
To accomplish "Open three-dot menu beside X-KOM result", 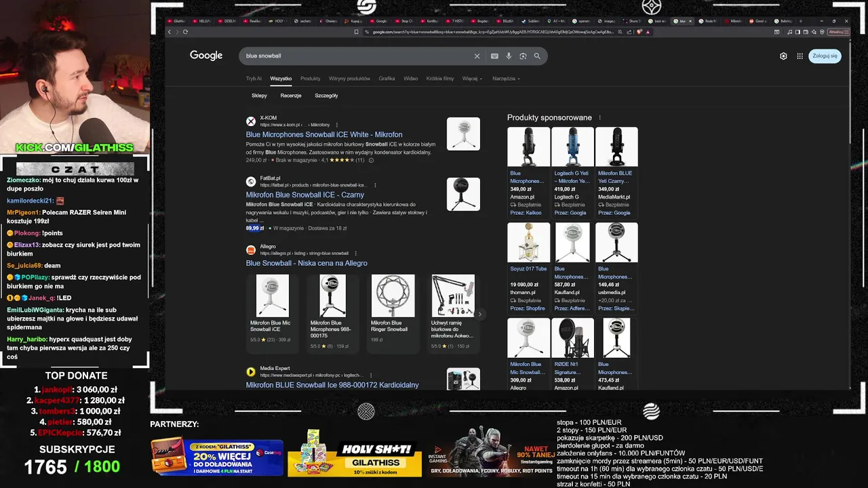I will click(337, 125).
